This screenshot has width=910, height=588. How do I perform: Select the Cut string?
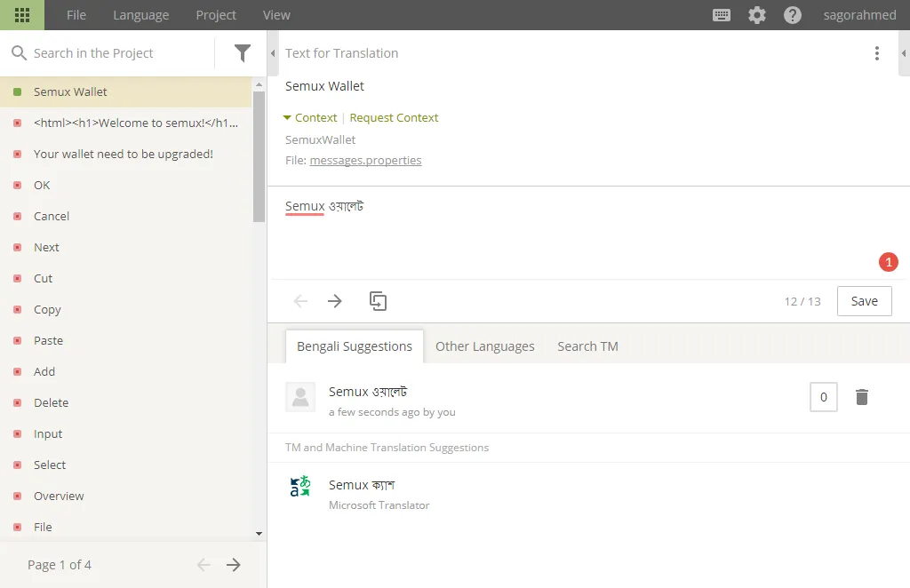[126, 278]
